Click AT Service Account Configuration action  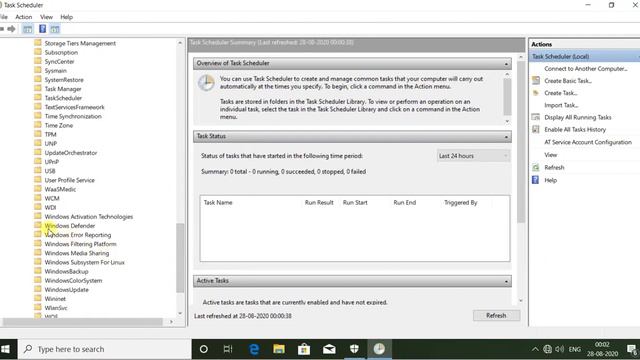click(588, 142)
